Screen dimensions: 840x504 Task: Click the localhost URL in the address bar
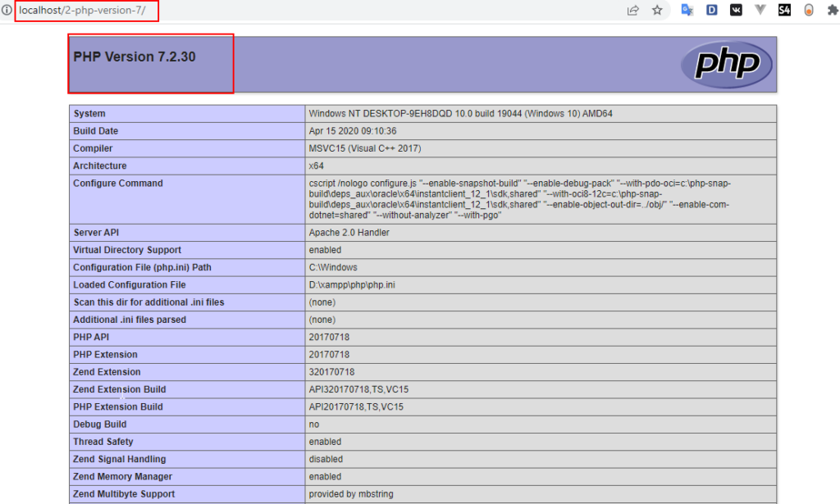coord(82,11)
